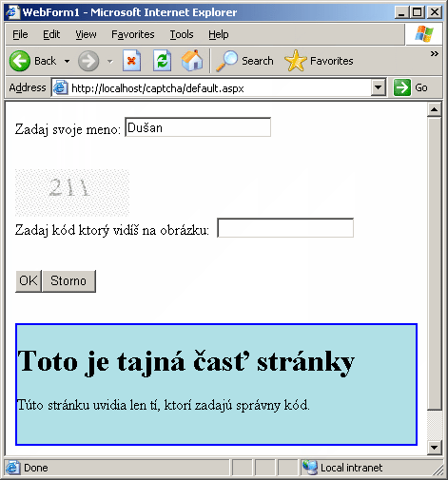The image size is (448, 480).
Task: Click the vertical scrollbar thumb
Action: click(x=434, y=264)
